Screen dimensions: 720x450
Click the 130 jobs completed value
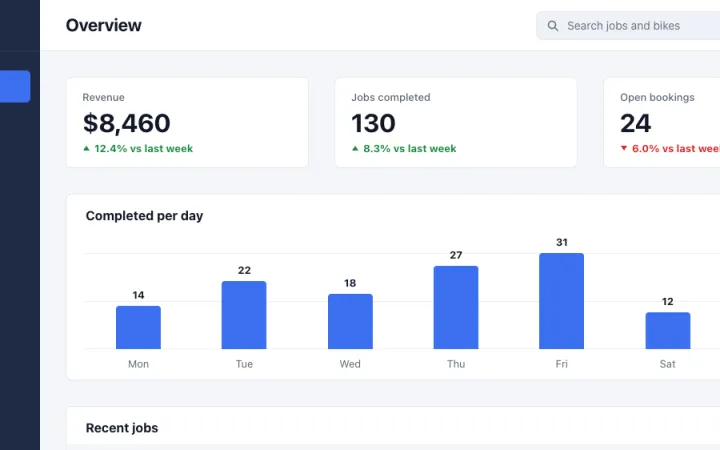click(x=373, y=123)
